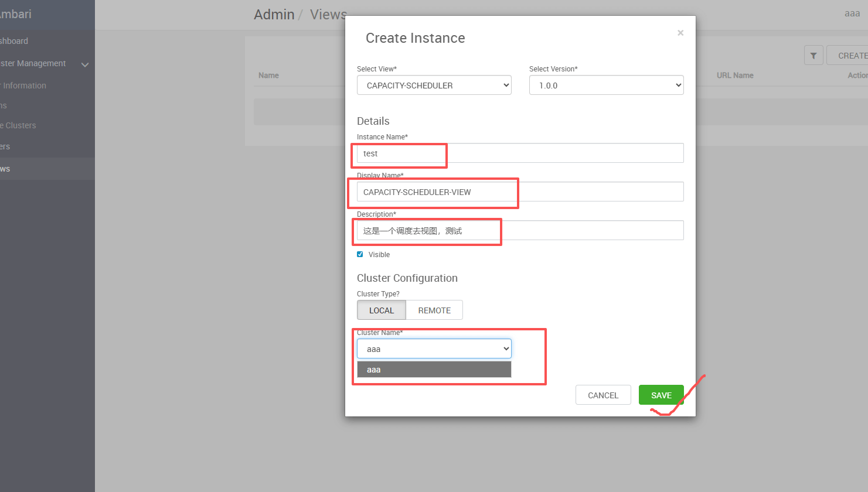
Task: Open Dashboard in the sidebar
Action: click(x=14, y=41)
